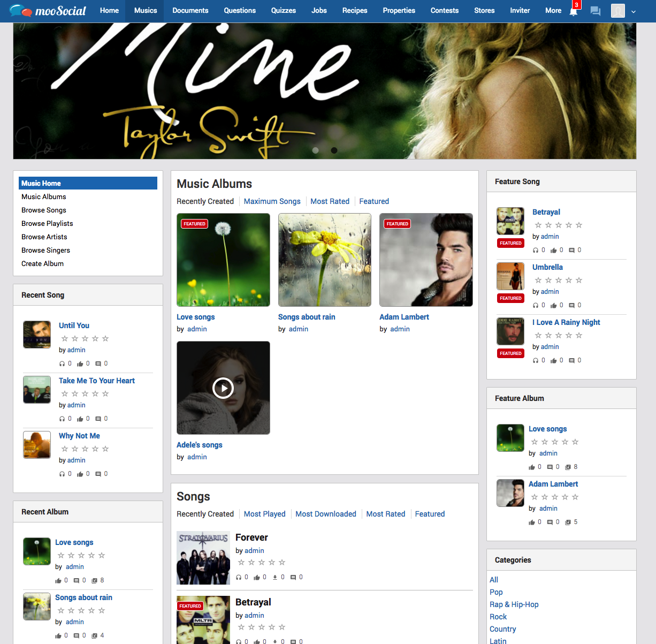This screenshot has height=644, width=656.
Task: Open the Love songs album thumbnail
Action: 223,260
